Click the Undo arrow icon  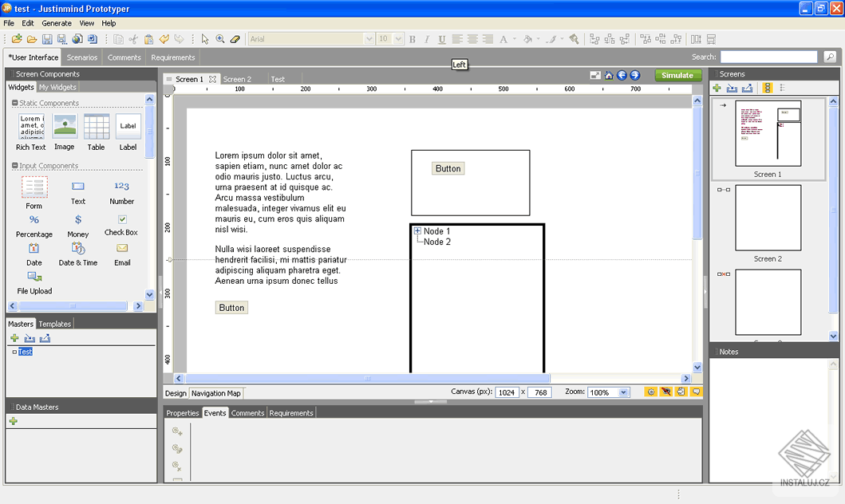click(164, 39)
